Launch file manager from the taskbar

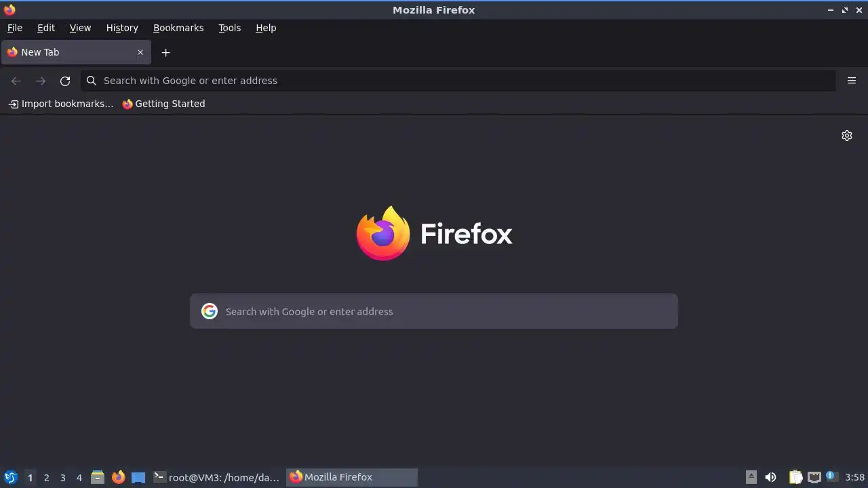(x=98, y=477)
